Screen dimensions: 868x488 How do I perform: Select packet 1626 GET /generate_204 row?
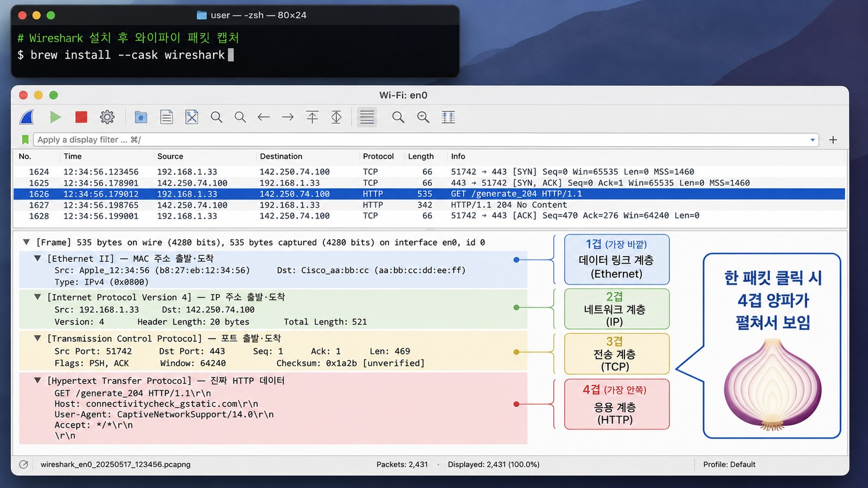click(x=429, y=194)
